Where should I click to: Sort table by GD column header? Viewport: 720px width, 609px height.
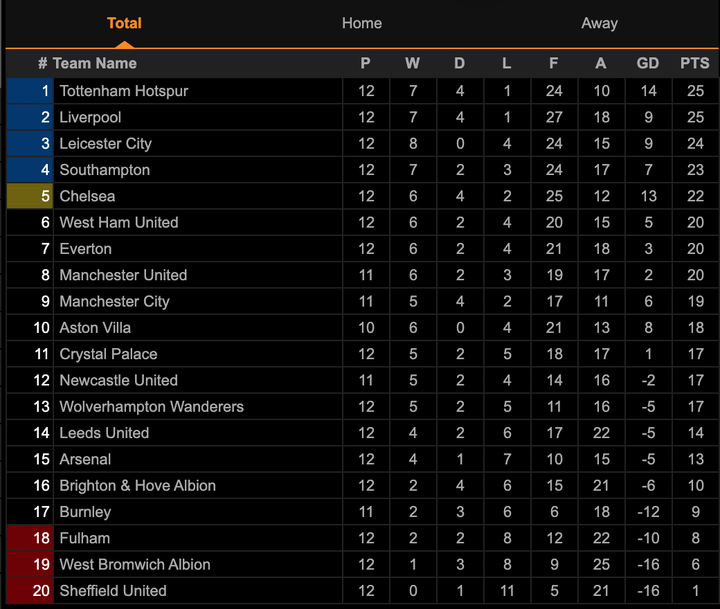click(648, 63)
